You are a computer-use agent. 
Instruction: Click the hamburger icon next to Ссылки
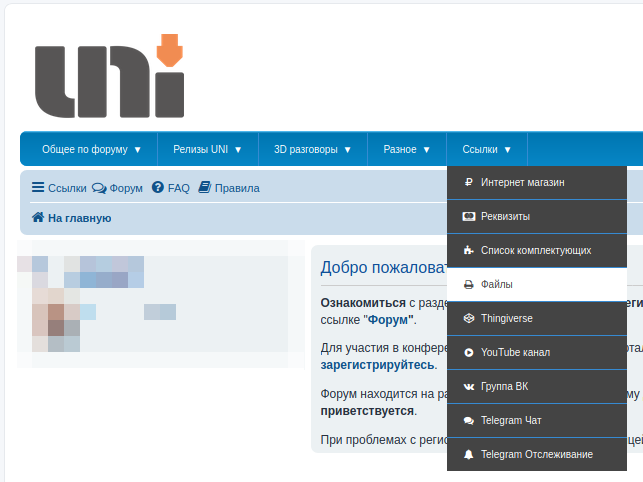[x=38, y=187]
